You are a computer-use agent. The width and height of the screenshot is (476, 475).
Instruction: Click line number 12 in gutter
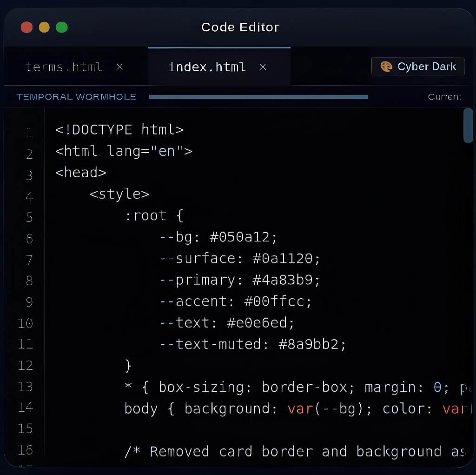tap(25, 365)
